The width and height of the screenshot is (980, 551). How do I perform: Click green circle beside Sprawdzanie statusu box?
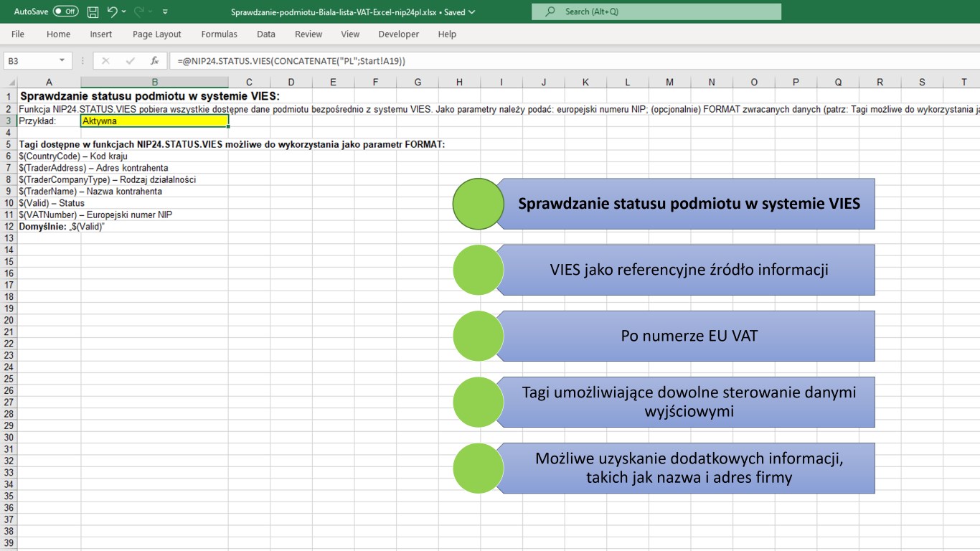478,204
